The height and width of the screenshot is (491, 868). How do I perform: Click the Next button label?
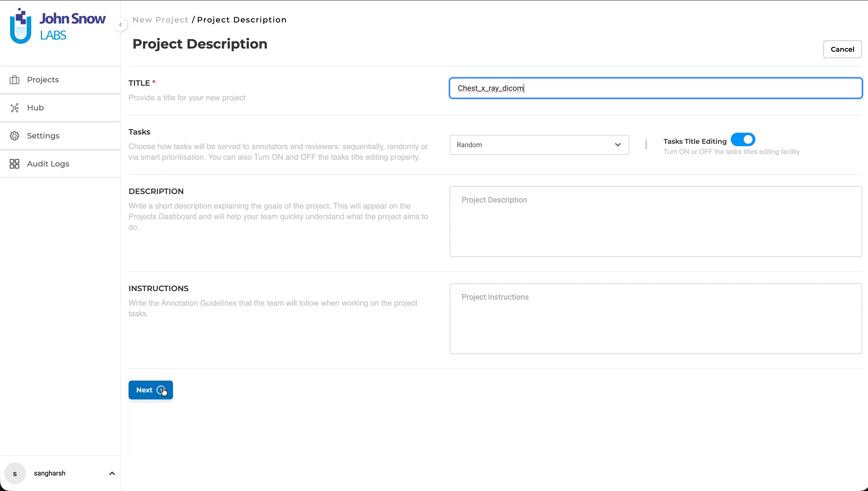pyautogui.click(x=144, y=390)
